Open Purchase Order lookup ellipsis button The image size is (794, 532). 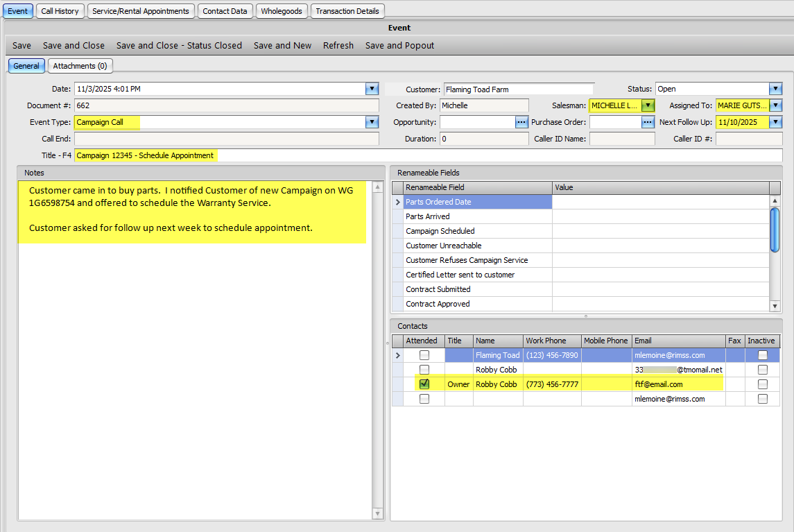point(648,122)
